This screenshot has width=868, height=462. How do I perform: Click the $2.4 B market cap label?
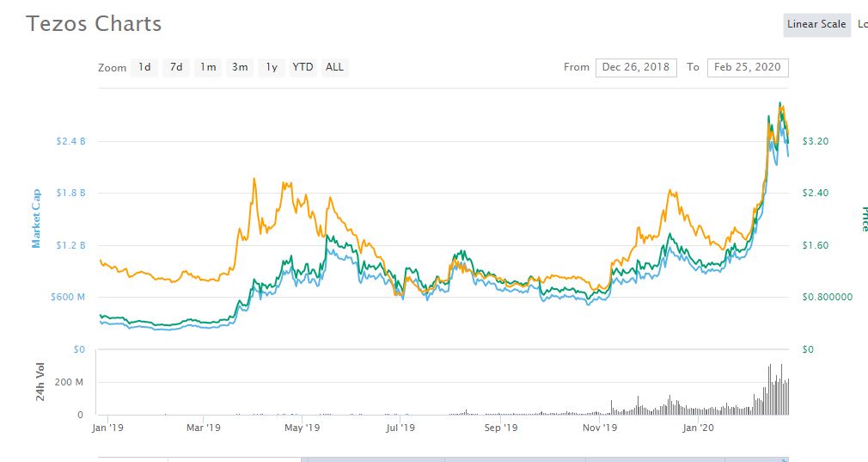(x=70, y=141)
